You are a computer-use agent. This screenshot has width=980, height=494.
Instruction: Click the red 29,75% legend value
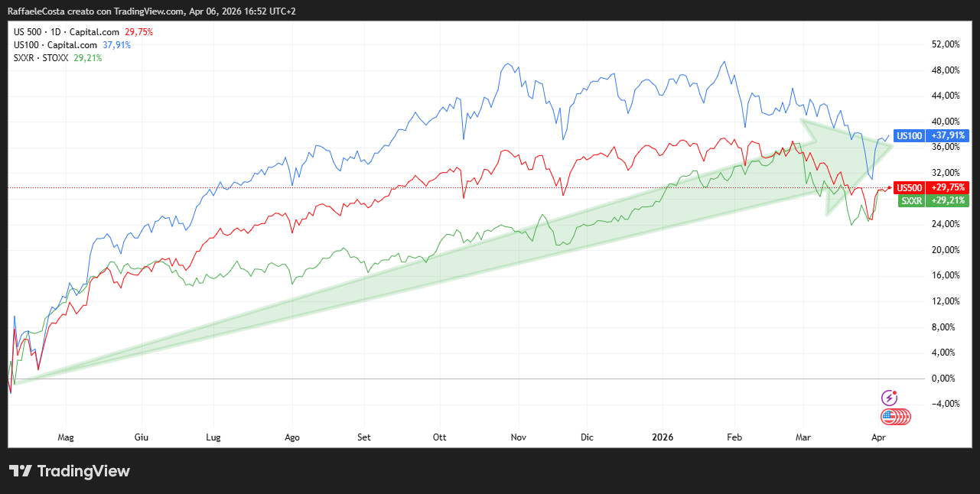141,32
